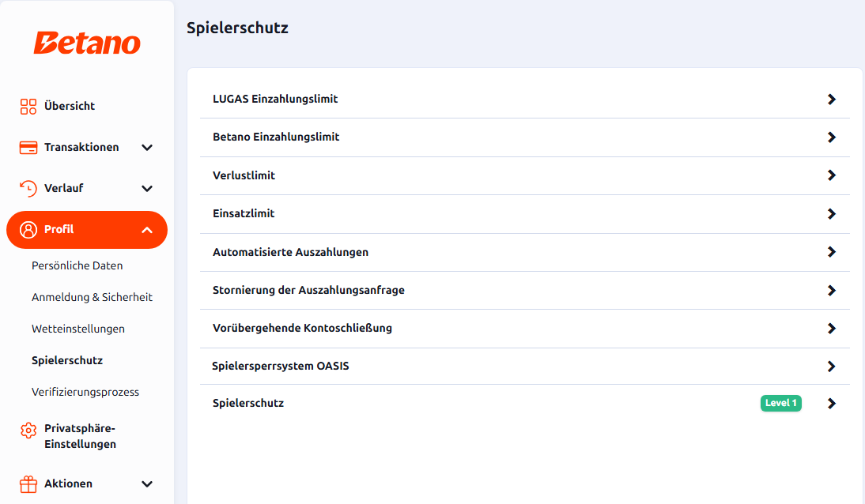Open the Verlustlimit row arrow
The image size is (865, 504).
pos(831,175)
